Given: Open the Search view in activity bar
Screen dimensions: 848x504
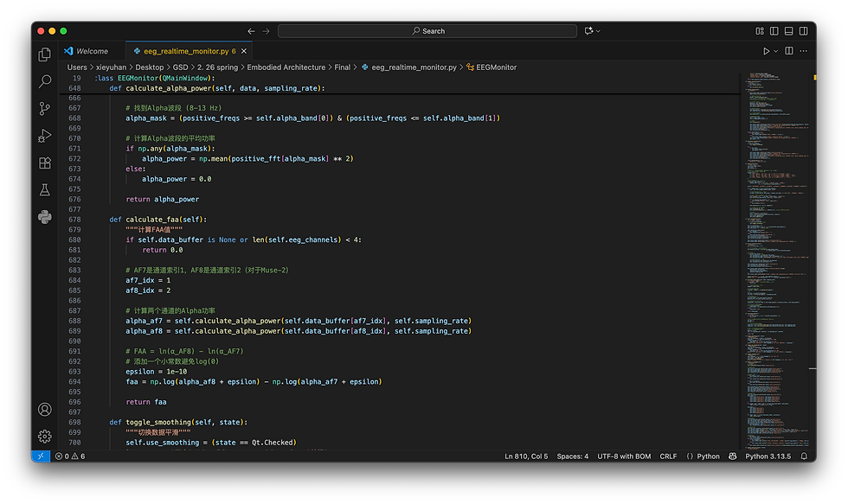Looking at the screenshot, I should point(45,81).
